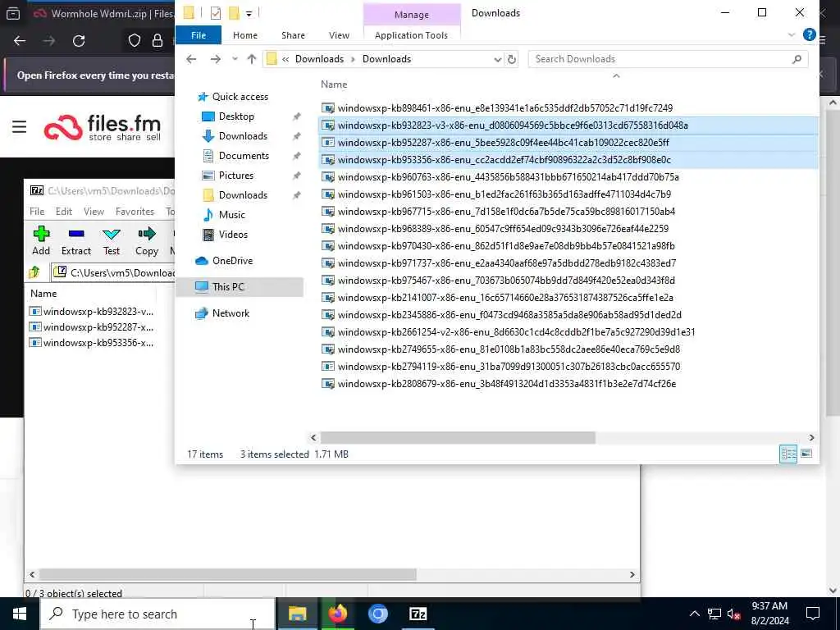
Task: Expand the Explorer address bar history dropdown
Action: click(497, 59)
